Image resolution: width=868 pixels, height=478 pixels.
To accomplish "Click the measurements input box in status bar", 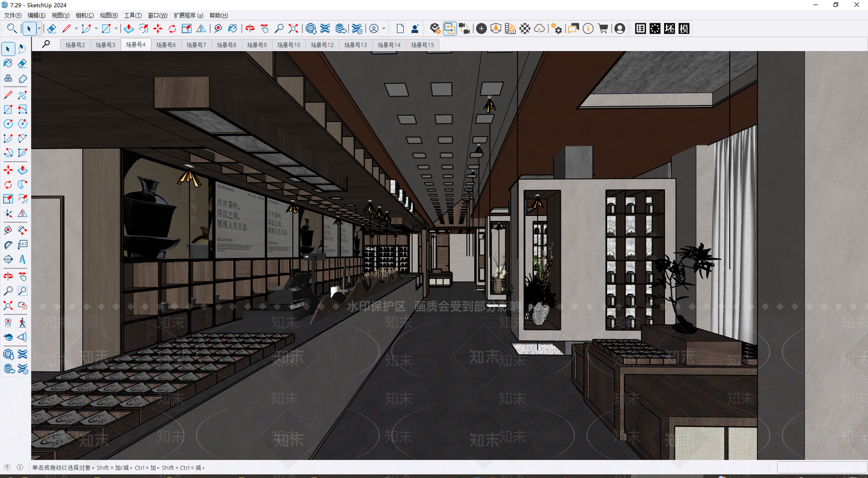I will 822,468.
